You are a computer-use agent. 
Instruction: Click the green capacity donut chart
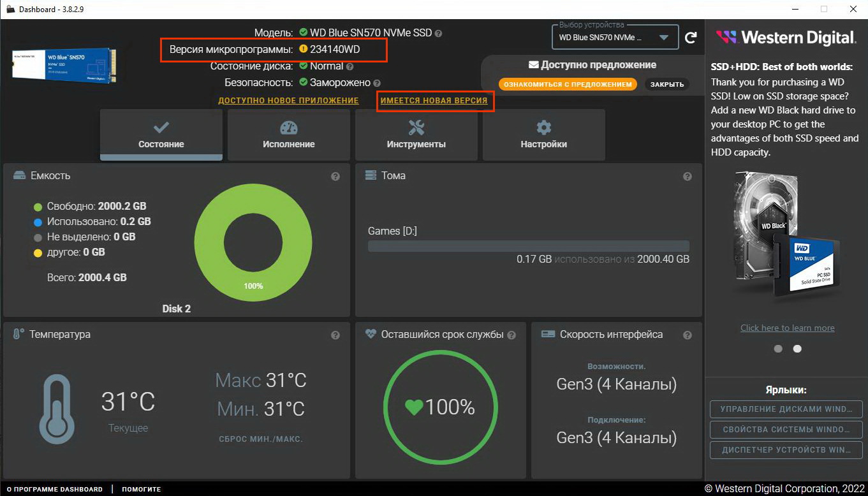tap(253, 243)
